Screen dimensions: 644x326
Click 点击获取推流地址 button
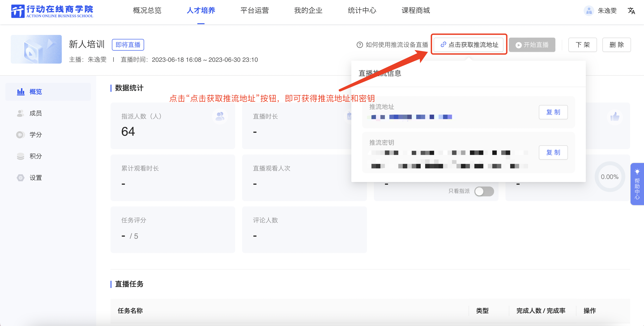(469, 45)
